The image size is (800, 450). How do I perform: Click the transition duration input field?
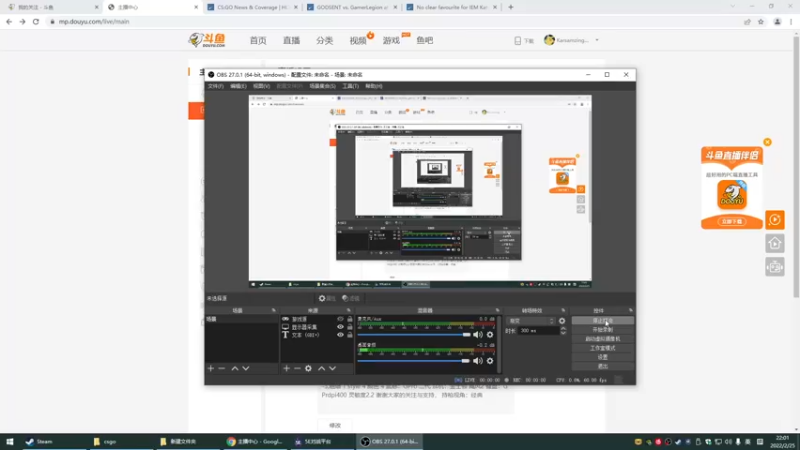click(538, 331)
